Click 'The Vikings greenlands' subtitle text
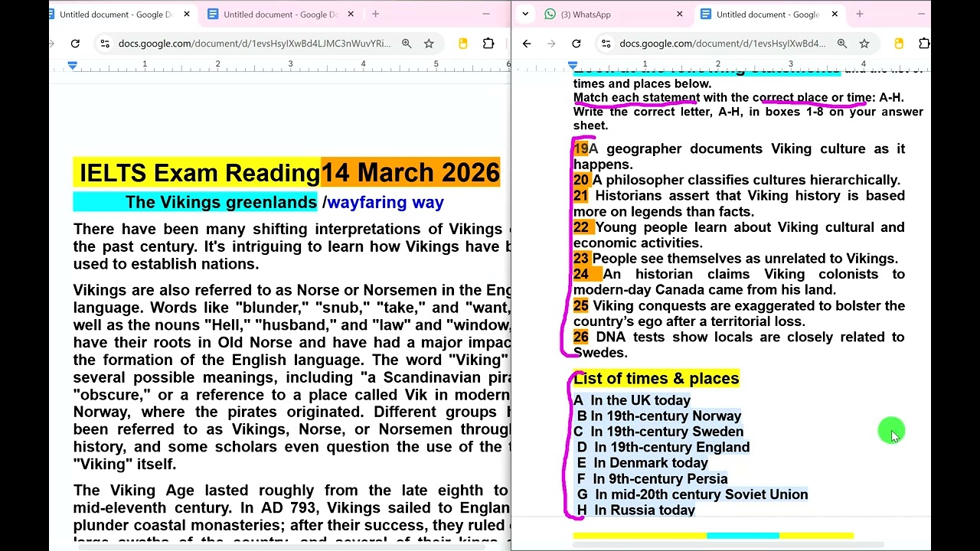 click(220, 203)
